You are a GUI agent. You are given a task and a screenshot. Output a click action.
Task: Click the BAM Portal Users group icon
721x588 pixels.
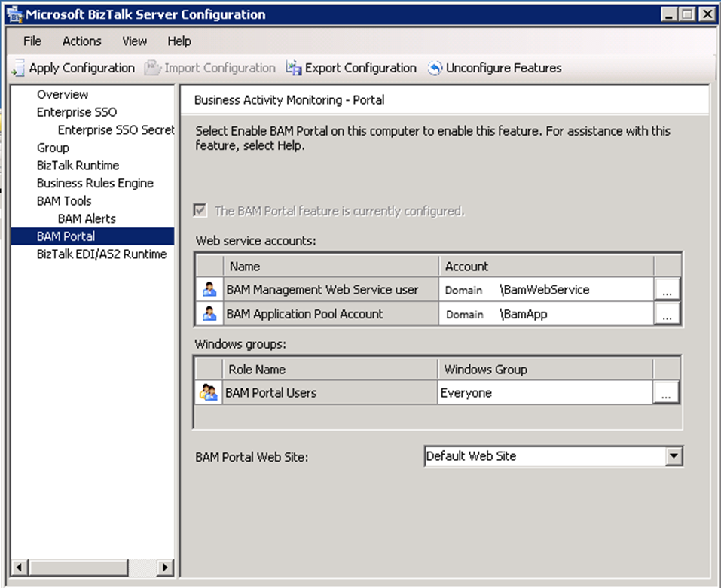tap(208, 392)
